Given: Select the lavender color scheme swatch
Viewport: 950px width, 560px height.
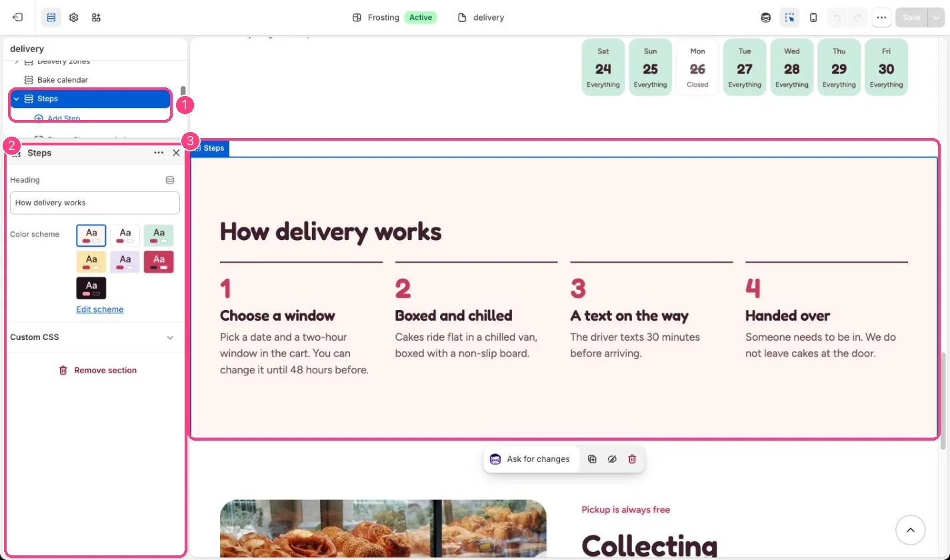Looking at the screenshot, I should (125, 261).
